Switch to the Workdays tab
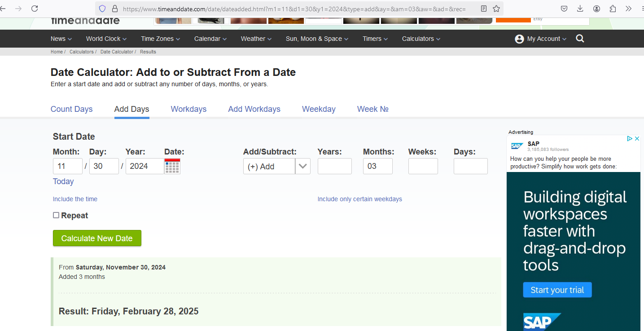 tap(188, 109)
